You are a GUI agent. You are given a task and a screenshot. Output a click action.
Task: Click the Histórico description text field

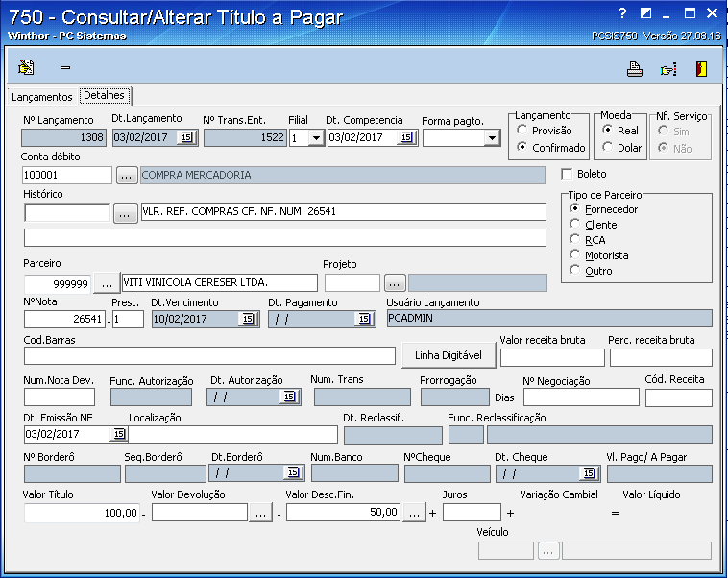coord(344,211)
